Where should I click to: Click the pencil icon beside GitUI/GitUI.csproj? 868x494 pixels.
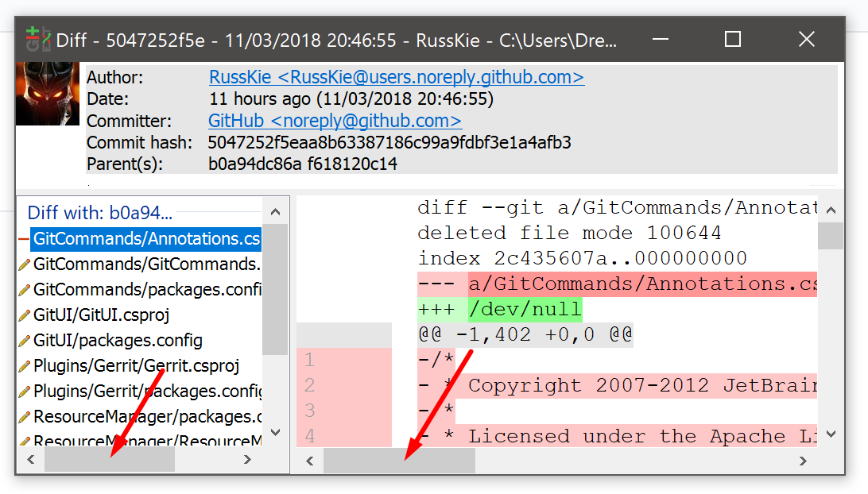click(x=23, y=312)
